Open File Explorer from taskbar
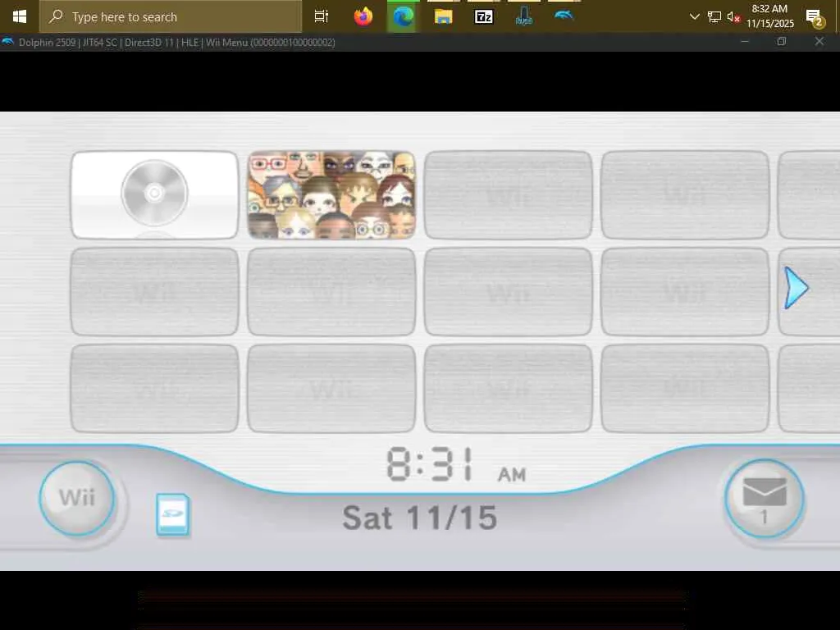This screenshot has width=840, height=630. 444,16
